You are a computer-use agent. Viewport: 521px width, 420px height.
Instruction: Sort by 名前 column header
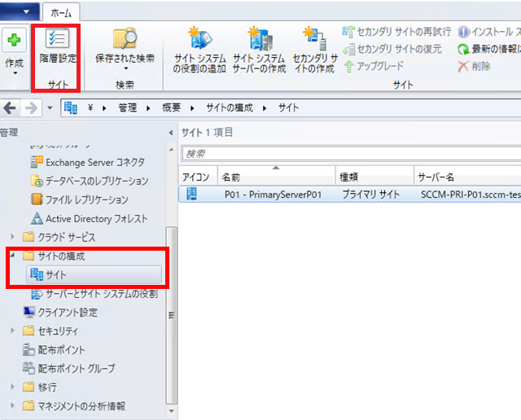pyautogui.click(x=275, y=176)
